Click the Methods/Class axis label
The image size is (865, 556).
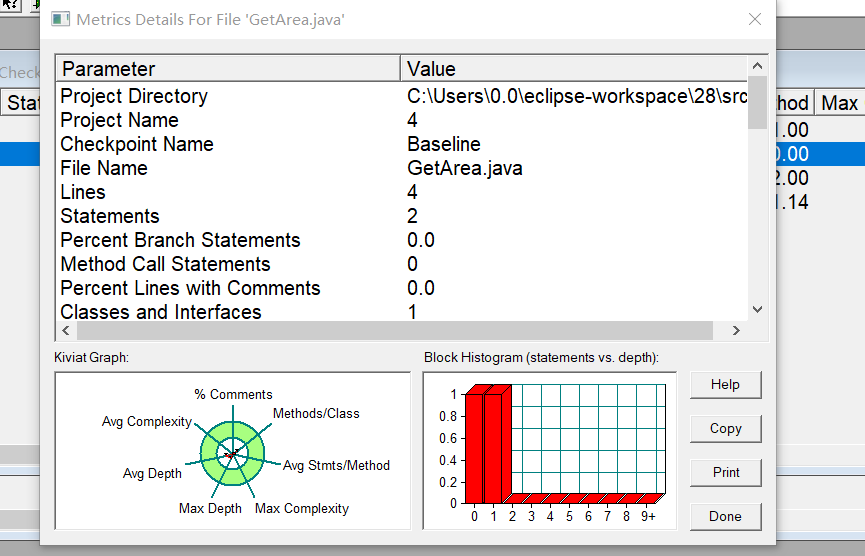tap(316, 414)
